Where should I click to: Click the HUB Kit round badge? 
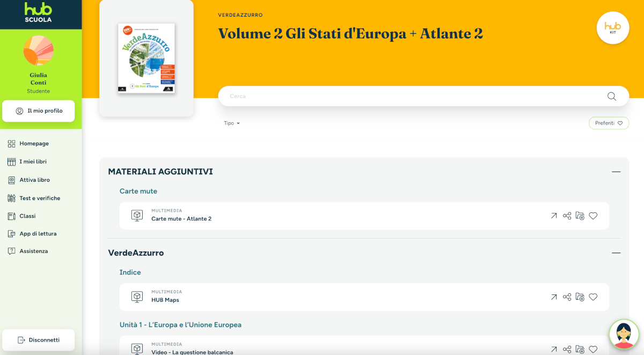tap(613, 28)
